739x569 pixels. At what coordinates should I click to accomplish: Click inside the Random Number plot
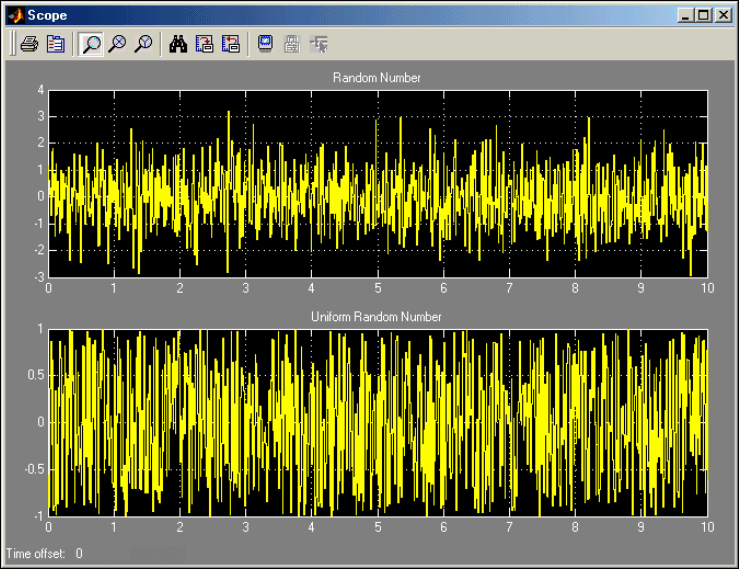[x=377, y=183]
